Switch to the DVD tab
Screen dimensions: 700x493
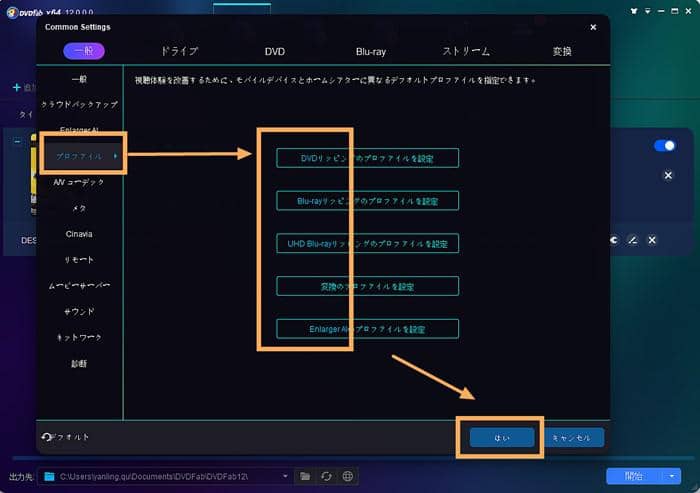click(x=275, y=52)
